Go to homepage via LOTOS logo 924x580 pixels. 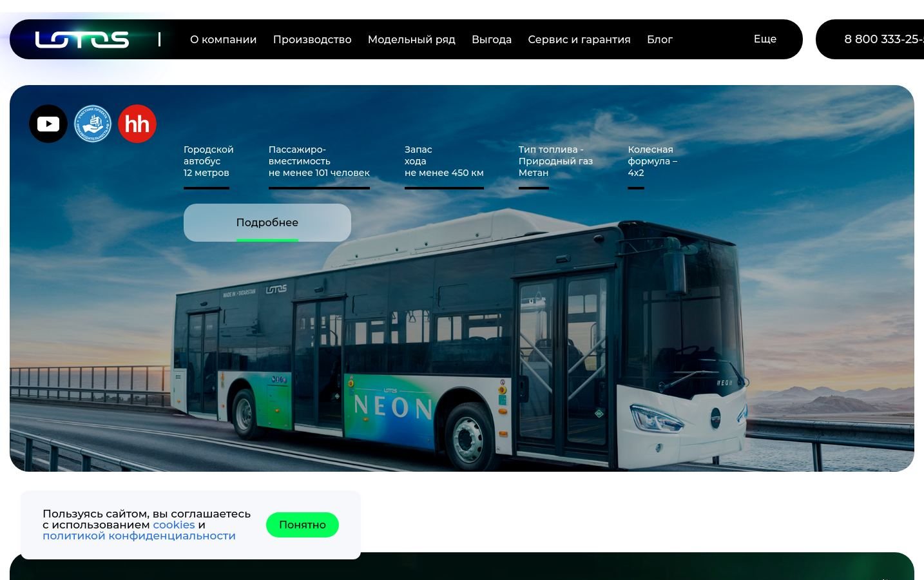[82, 39]
